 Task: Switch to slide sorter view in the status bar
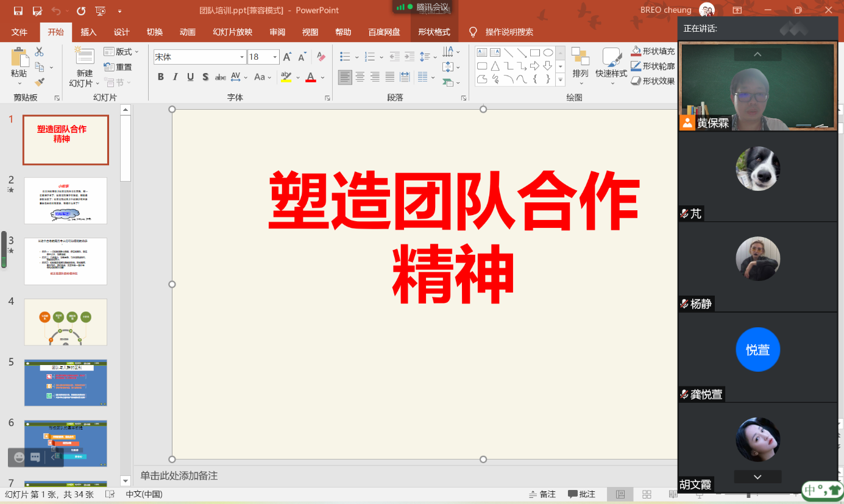647,494
